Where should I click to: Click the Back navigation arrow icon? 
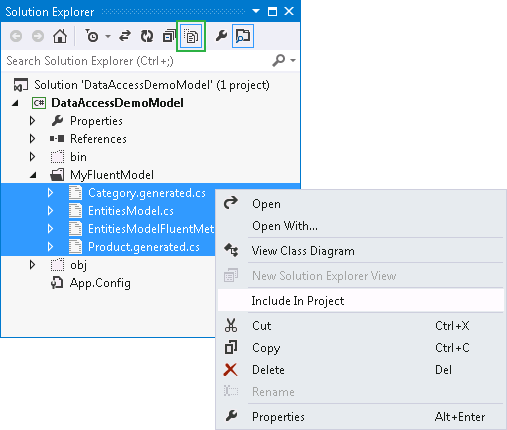click(x=16, y=36)
